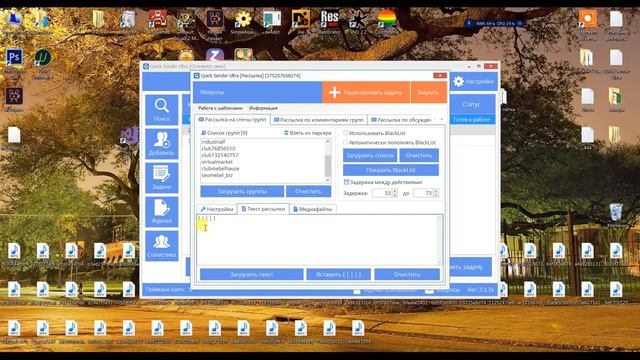Click the plus icon on Редактировать задачу
The width and height of the screenshot is (640, 360).
[334, 92]
